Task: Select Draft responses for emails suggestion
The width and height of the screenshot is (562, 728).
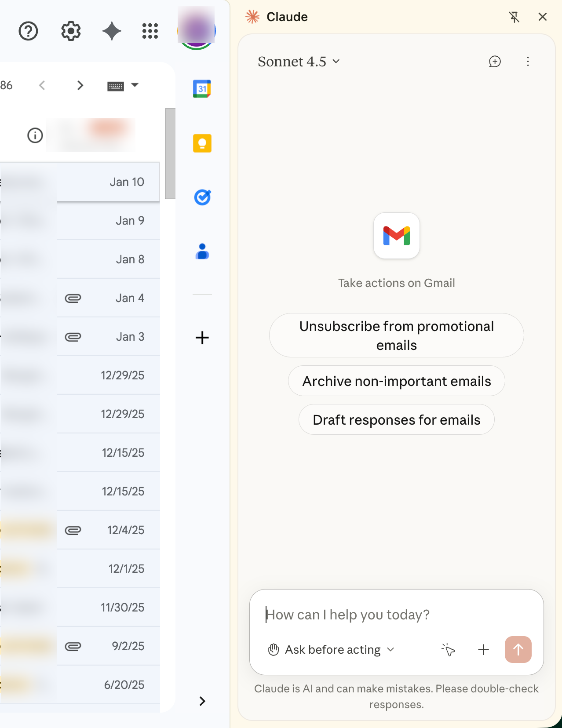Action: (x=397, y=420)
